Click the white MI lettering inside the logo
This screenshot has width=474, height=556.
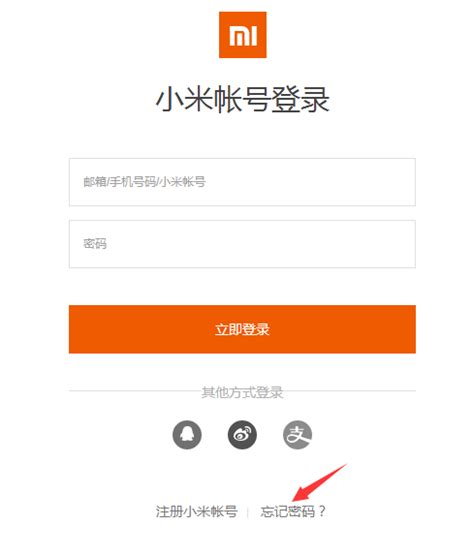point(243,35)
